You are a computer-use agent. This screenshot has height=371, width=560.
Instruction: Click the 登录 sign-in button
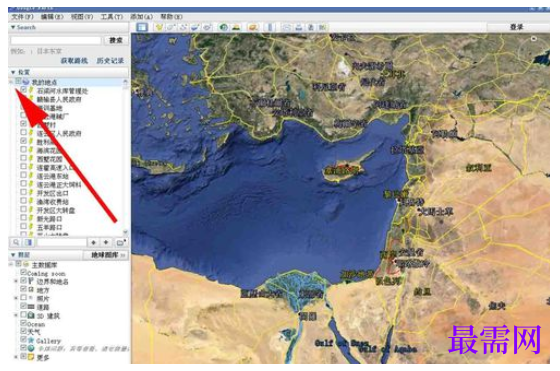pyautogui.click(x=516, y=27)
